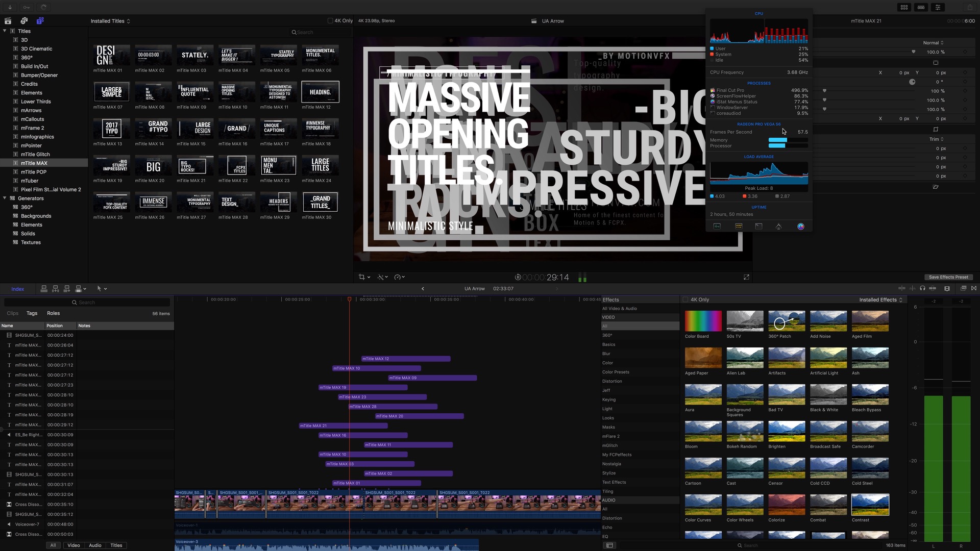Click the Inspector sliders icon in top toolbar
980x551 pixels.
coord(938,7)
